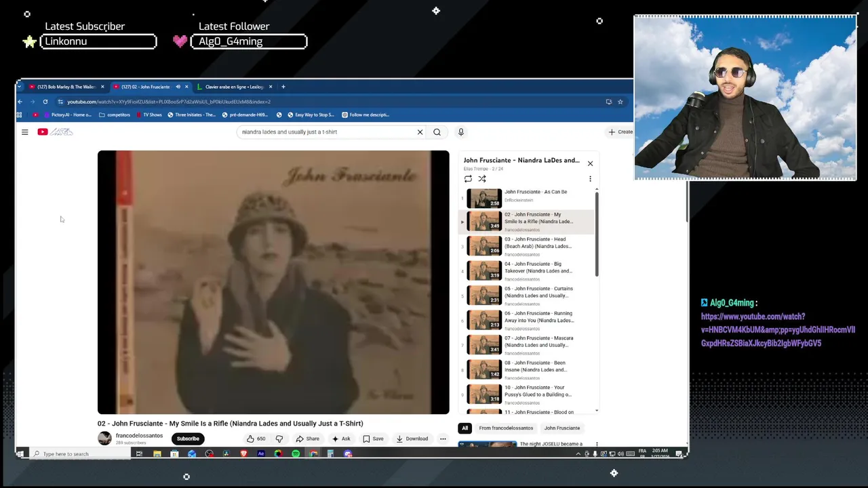Save video to a playlist

(x=373, y=439)
